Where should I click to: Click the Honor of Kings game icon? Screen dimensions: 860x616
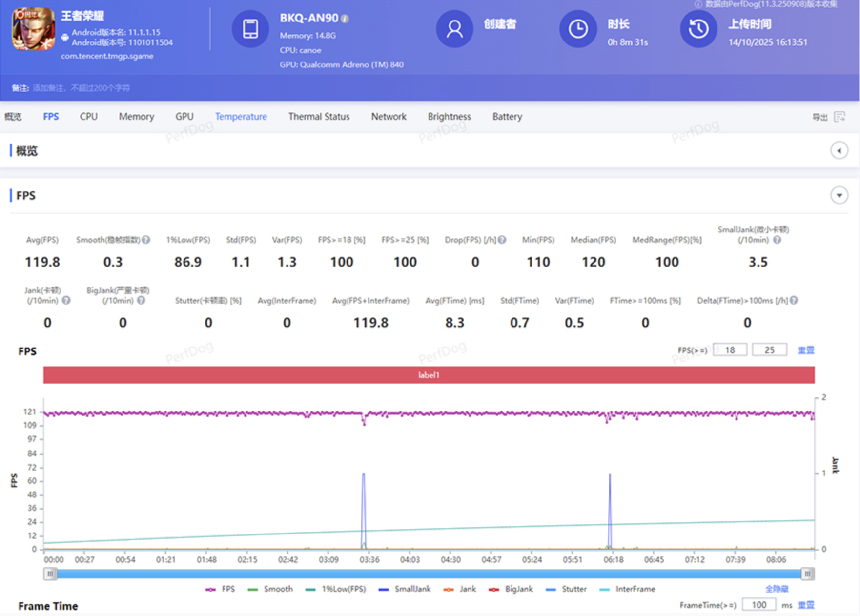tap(33, 29)
